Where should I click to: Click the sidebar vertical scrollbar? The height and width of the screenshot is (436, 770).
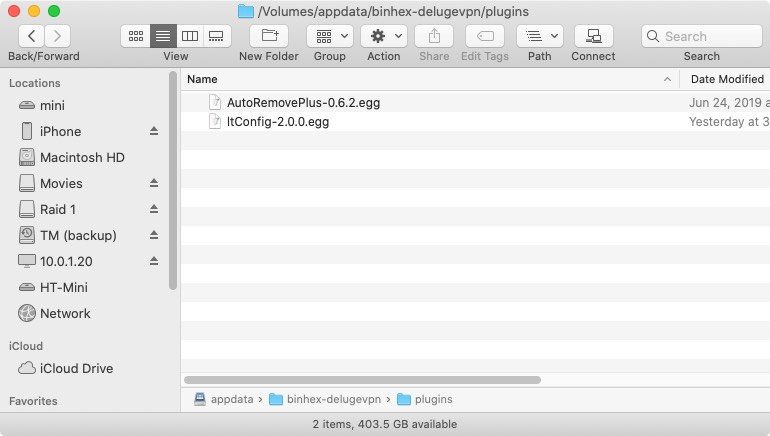[x=172, y=180]
